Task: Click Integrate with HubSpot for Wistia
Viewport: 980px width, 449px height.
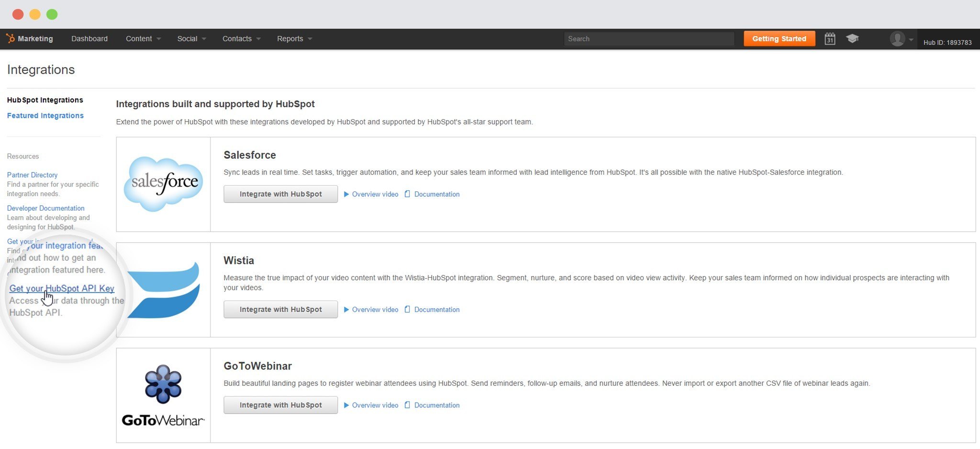Action: [x=280, y=309]
